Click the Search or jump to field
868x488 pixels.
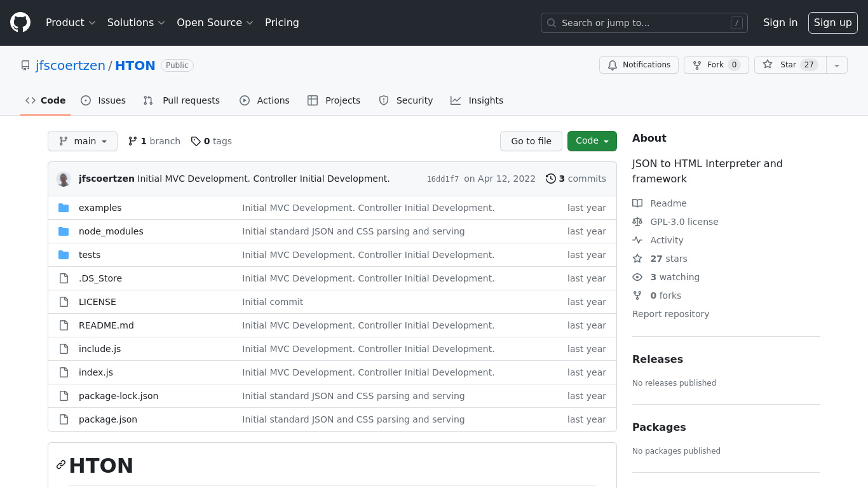644,23
